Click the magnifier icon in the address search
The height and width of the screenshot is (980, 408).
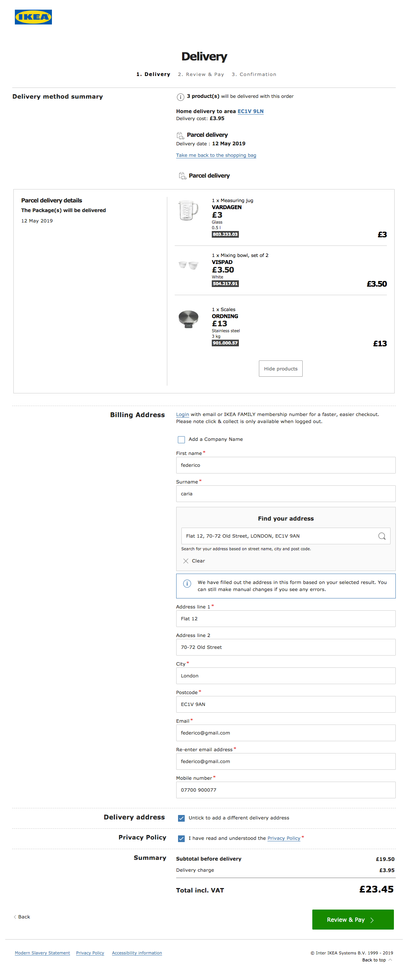tap(381, 536)
